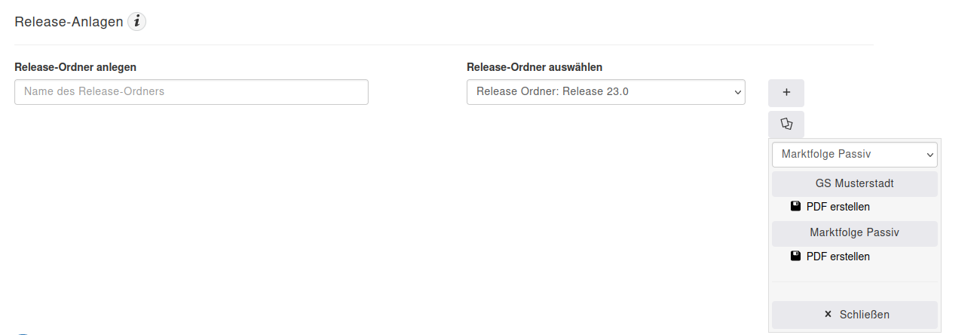Select the GS Musterstadt header entry
Viewport: 980px width, 335px height.
click(855, 184)
